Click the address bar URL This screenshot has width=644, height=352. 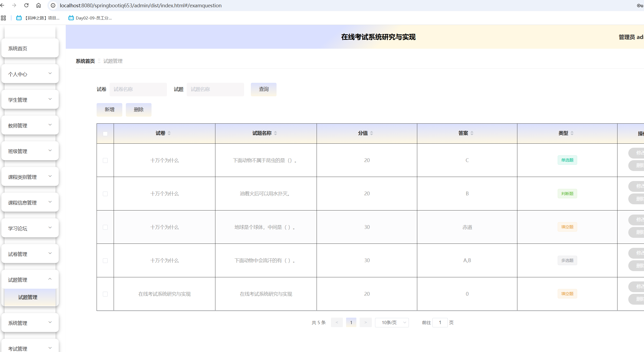141,5
